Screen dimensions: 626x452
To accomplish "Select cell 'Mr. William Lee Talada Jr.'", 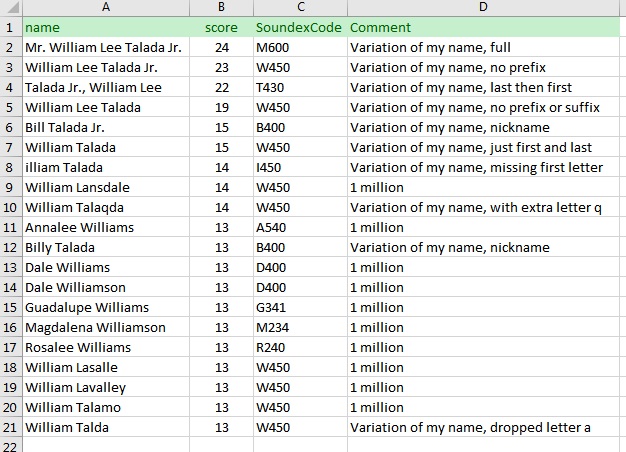I will [105, 48].
